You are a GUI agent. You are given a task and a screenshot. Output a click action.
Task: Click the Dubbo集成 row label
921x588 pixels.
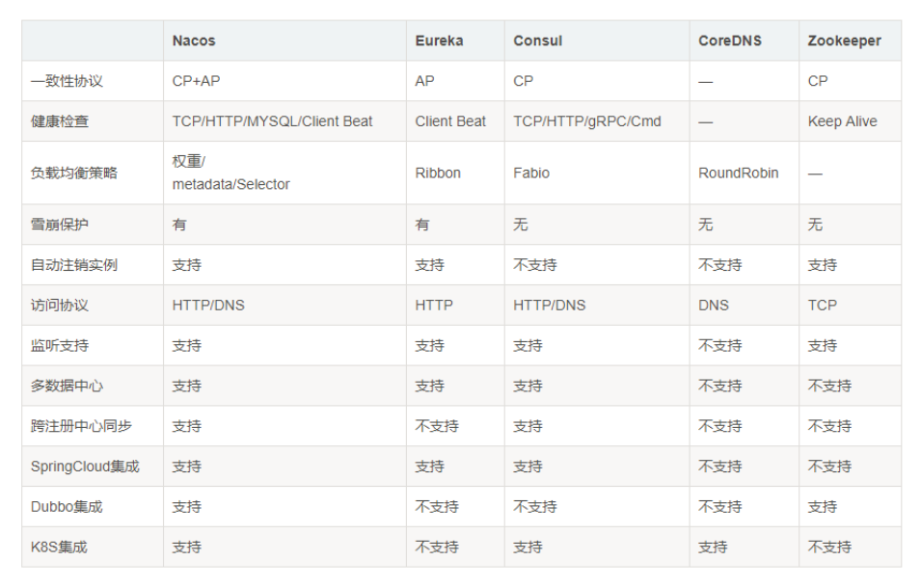67,507
